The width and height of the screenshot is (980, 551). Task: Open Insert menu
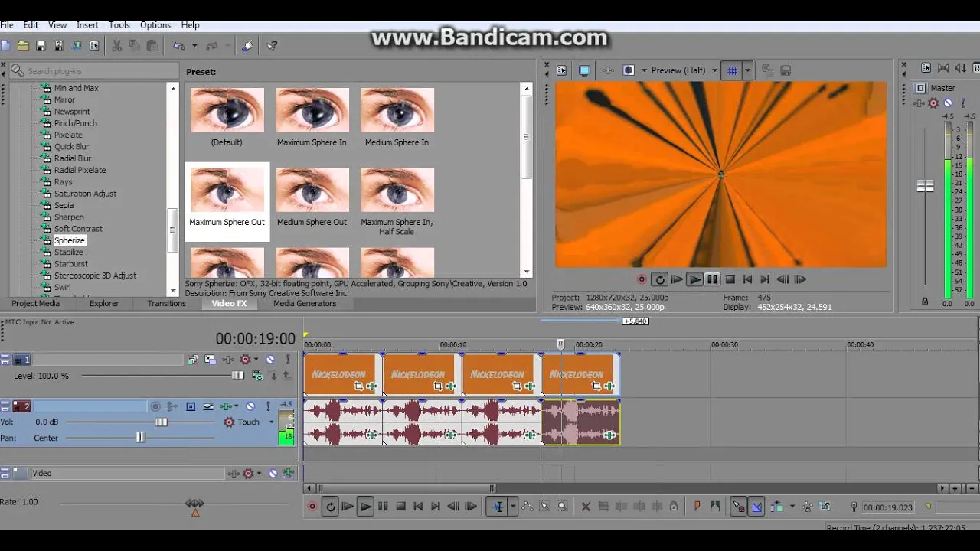(x=87, y=25)
